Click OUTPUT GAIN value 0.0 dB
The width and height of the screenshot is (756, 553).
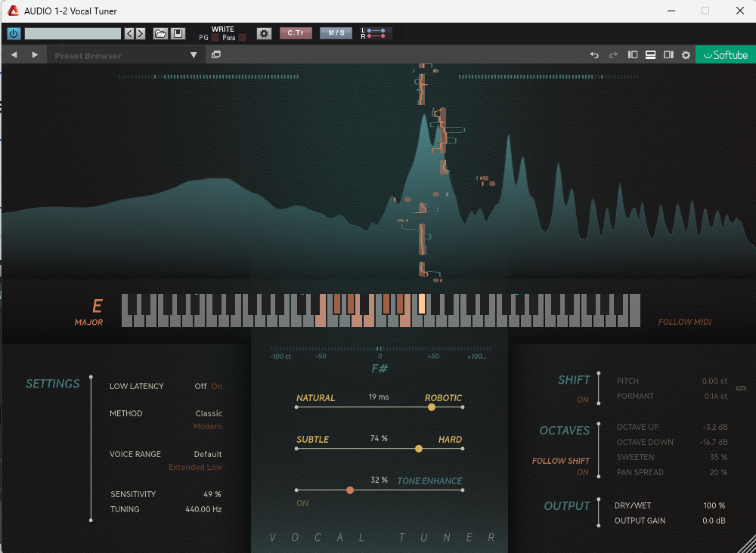[x=714, y=521]
